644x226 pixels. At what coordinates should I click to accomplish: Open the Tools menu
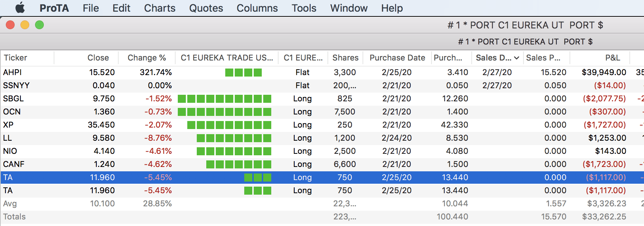coord(304,8)
